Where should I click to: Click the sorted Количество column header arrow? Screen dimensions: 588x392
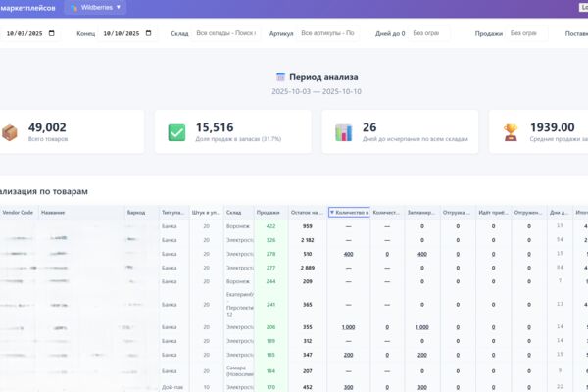point(332,213)
